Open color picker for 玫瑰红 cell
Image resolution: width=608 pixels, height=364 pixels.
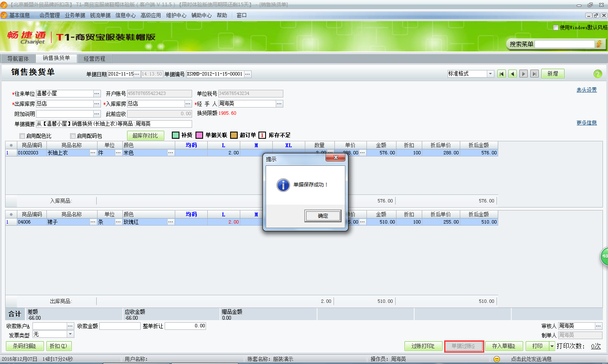click(171, 222)
